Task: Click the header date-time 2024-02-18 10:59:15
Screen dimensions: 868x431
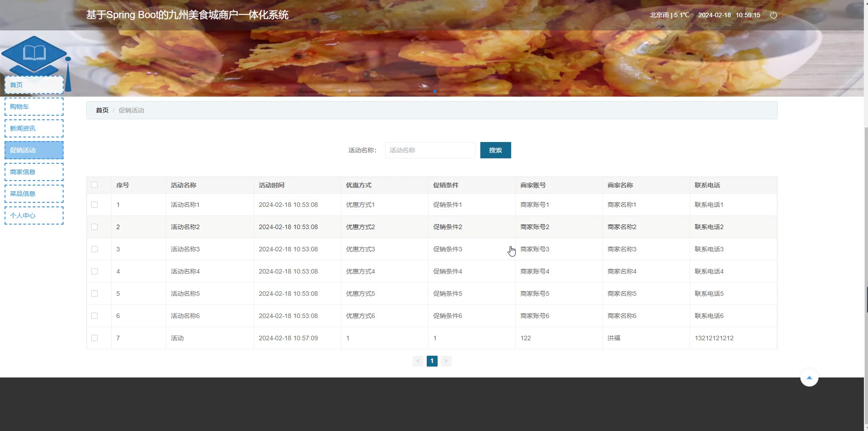Action: pyautogui.click(x=729, y=15)
